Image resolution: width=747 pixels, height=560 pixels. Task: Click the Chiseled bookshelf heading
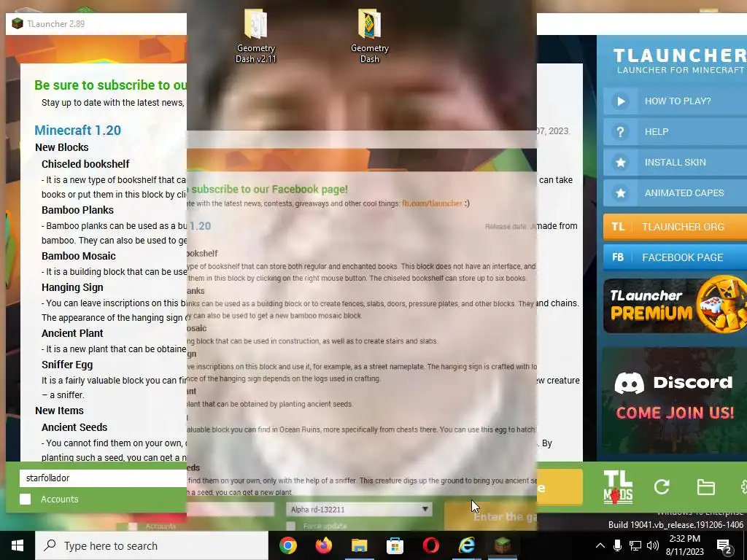tap(85, 164)
